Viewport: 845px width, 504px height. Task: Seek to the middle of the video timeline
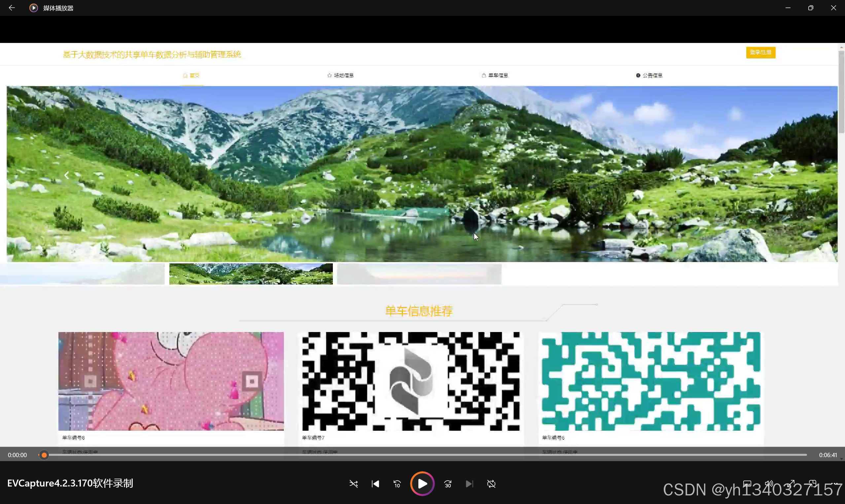(x=422, y=455)
